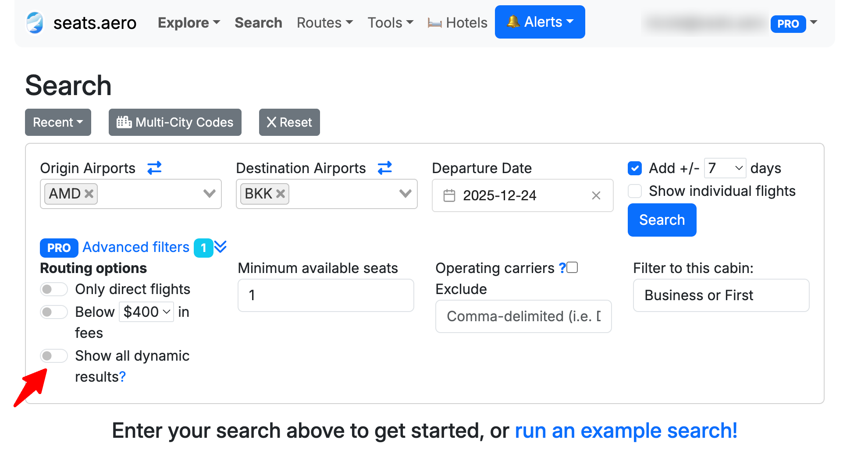Click the seats.aero logo icon
868x461 pixels.
(x=35, y=23)
